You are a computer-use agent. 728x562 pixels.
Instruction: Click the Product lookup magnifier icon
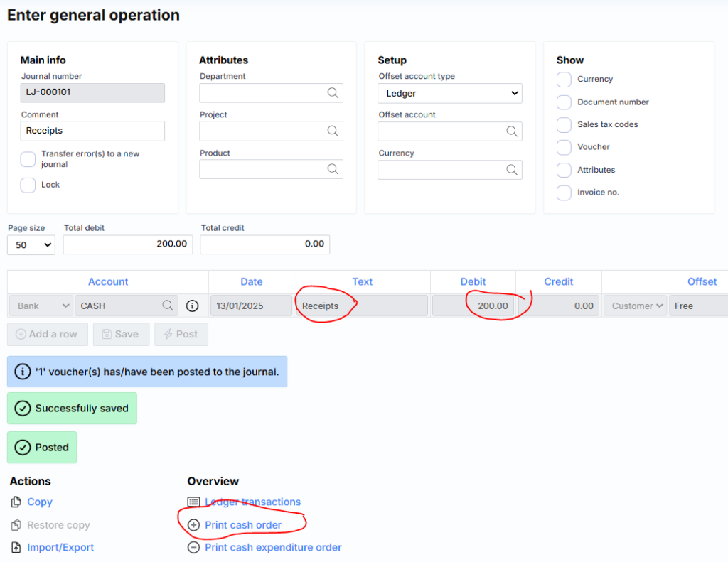pyautogui.click(x=333, y=169)
